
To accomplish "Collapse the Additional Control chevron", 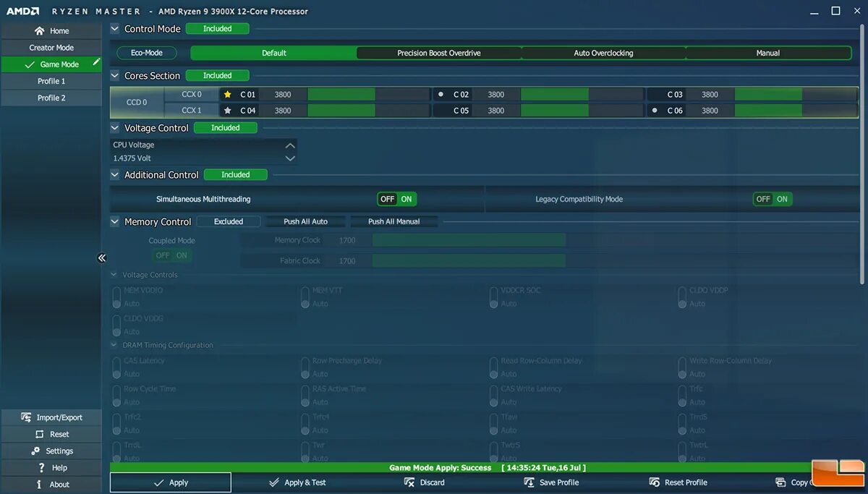I will pos(114,174).
